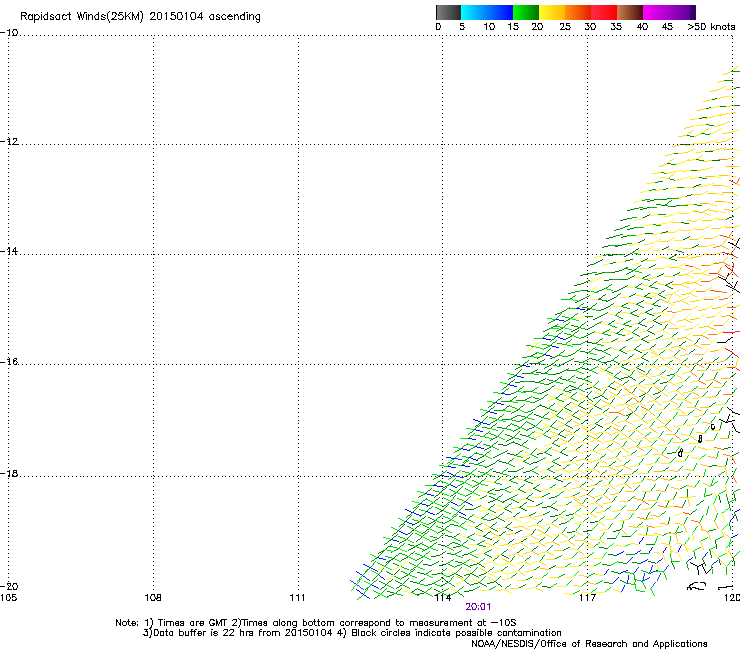The width and height of the screenshot is (740, 650).
Task: Click the 117 longitude axis label
Action: (x=587, y=598)
